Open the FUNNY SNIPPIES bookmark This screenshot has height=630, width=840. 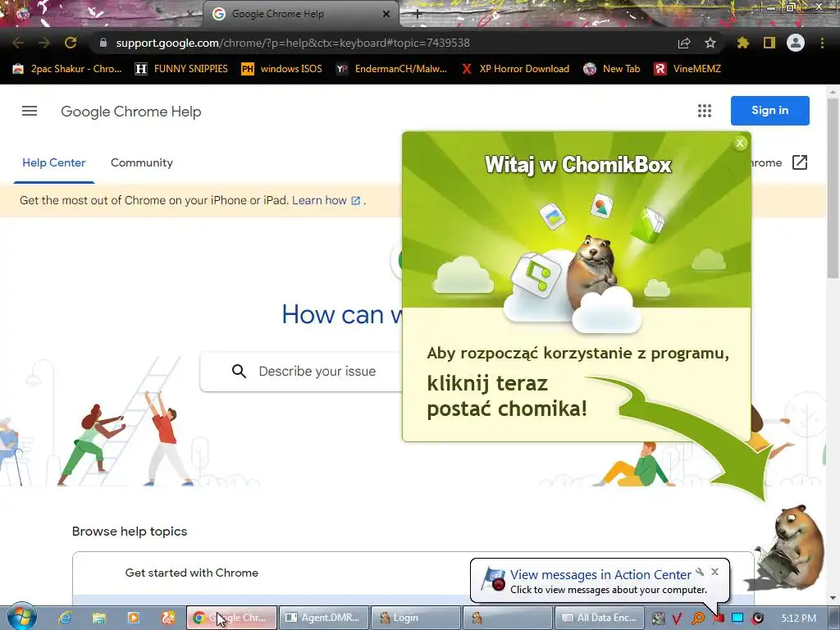[181, 69]
